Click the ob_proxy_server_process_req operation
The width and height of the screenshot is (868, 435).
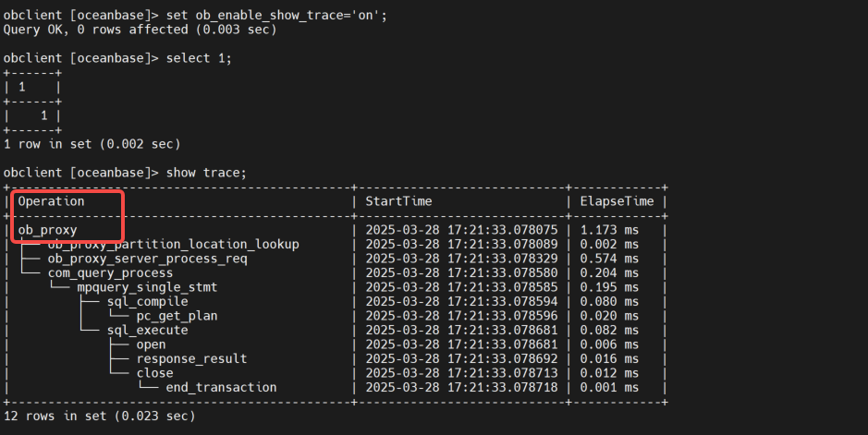click(159, 259)
